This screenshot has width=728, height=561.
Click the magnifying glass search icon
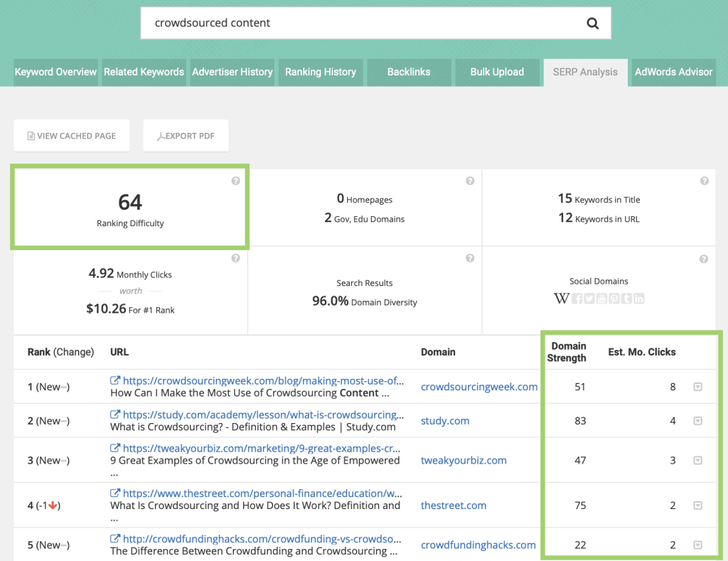(x=592, y=23)
